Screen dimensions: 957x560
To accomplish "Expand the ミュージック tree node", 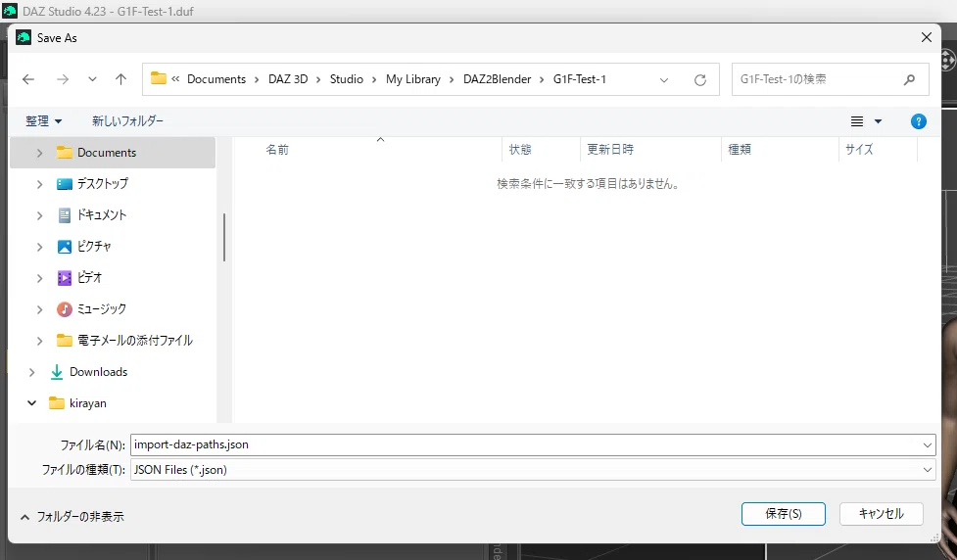I will tap(39, 309).
